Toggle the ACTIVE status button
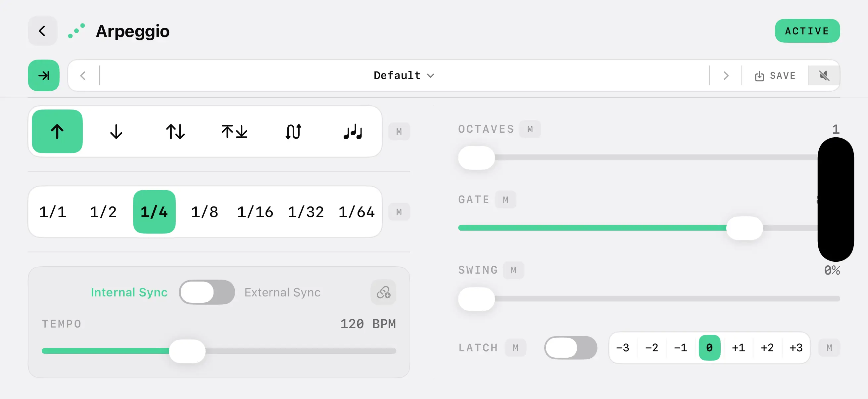The width and height of the screenshot is (868, 399). click(807, 31)
